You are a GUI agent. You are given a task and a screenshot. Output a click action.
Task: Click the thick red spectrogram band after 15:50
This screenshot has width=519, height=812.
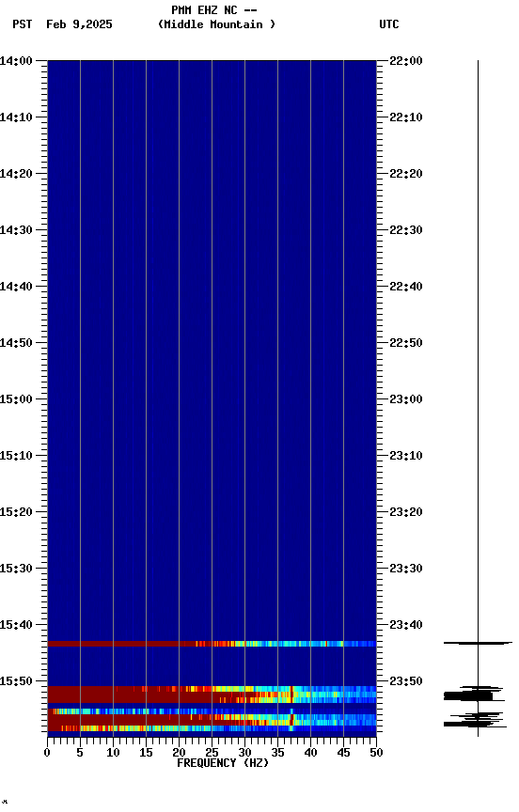click(x=212, y=695)
